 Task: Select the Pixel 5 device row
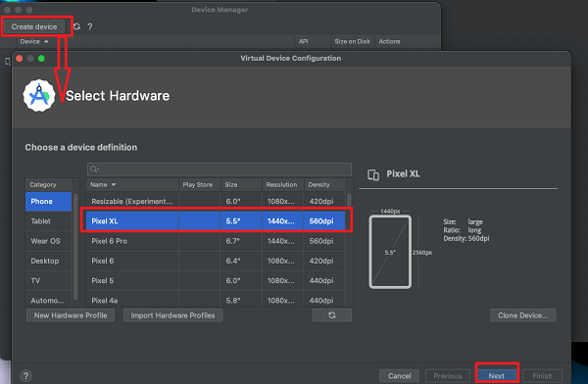216,281
